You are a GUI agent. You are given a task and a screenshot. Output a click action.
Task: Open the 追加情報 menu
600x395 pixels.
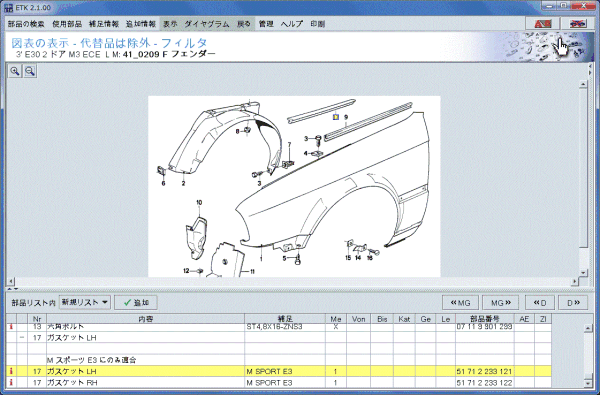click(140, 24)
